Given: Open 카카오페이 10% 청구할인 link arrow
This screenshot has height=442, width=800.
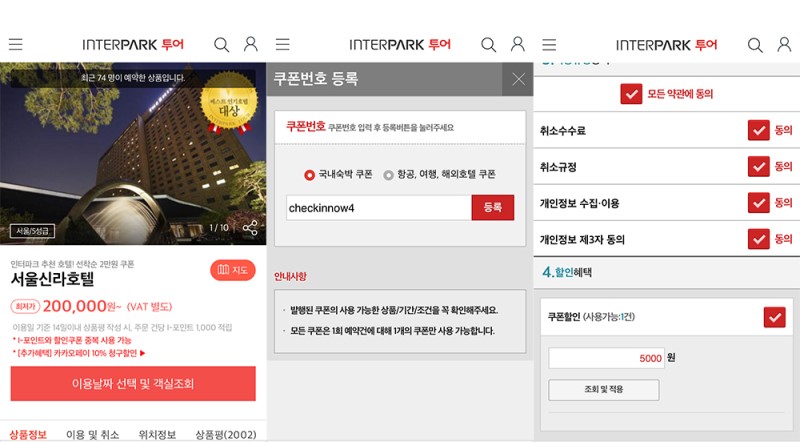Looking at the screenshot, I should click(x=142, y=353).
